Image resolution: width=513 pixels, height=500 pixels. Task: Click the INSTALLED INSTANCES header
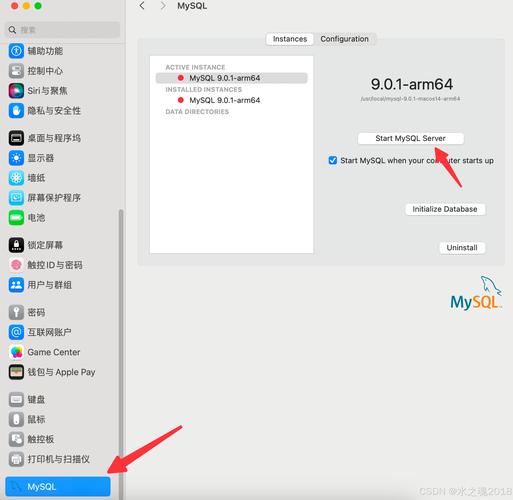(x=204, y=89)
